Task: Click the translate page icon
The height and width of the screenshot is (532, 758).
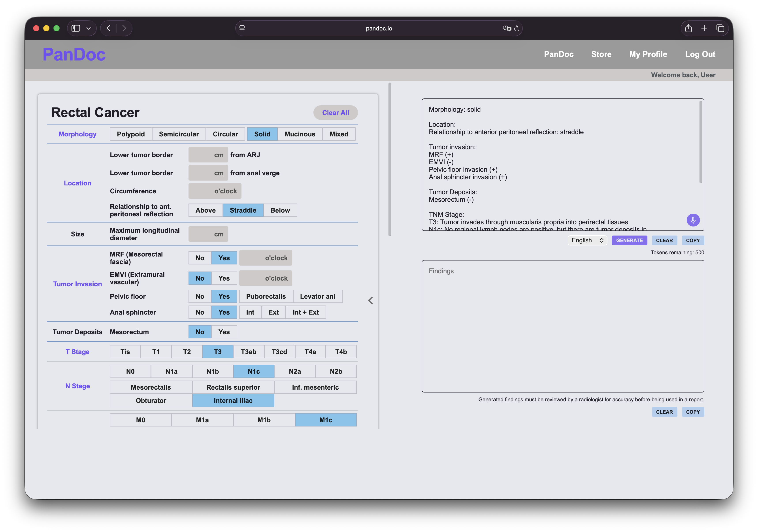Action: tap(507, 28)
